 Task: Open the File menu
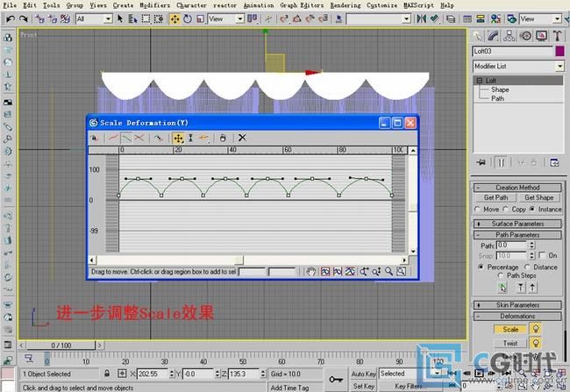pos(10,5)
